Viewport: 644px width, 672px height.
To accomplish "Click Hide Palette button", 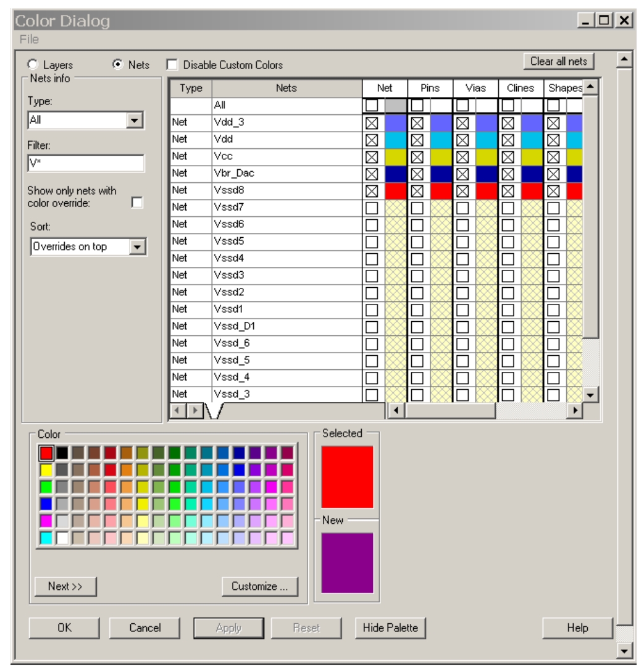I will (390, 628).
